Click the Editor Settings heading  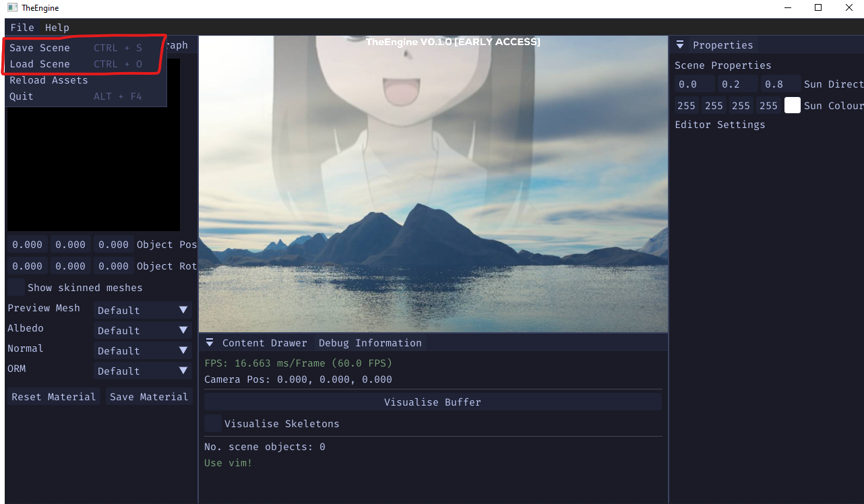pos(720,125)
